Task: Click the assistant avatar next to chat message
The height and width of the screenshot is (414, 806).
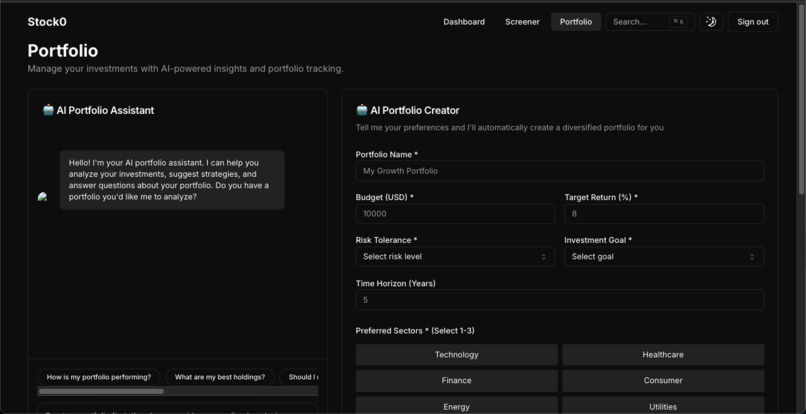Action: [43, 196]
